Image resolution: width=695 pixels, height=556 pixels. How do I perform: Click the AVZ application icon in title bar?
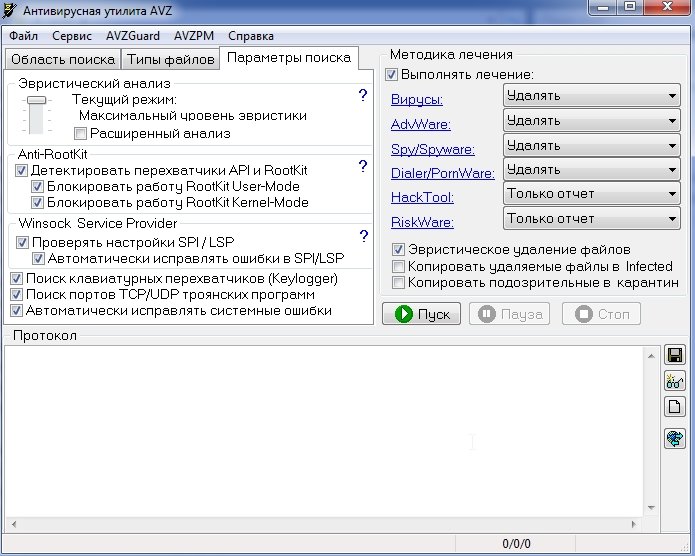9,10
